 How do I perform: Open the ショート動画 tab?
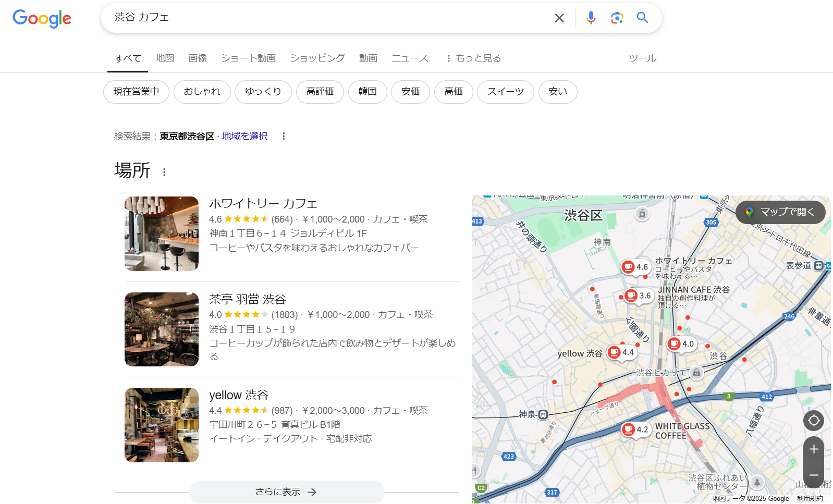pyautogui.click(x=248, y=58)
